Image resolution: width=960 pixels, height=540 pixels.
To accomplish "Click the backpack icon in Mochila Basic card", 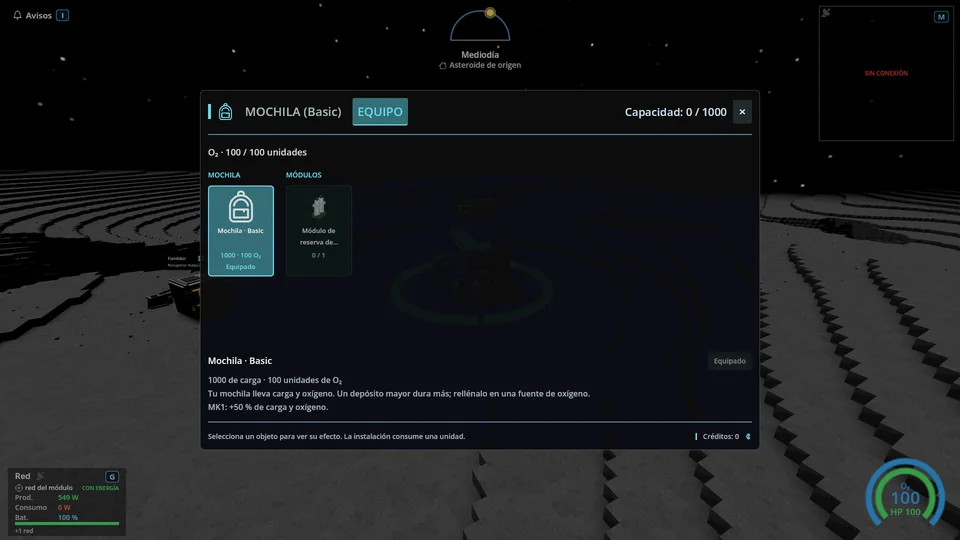I will (x=241, y=206).
